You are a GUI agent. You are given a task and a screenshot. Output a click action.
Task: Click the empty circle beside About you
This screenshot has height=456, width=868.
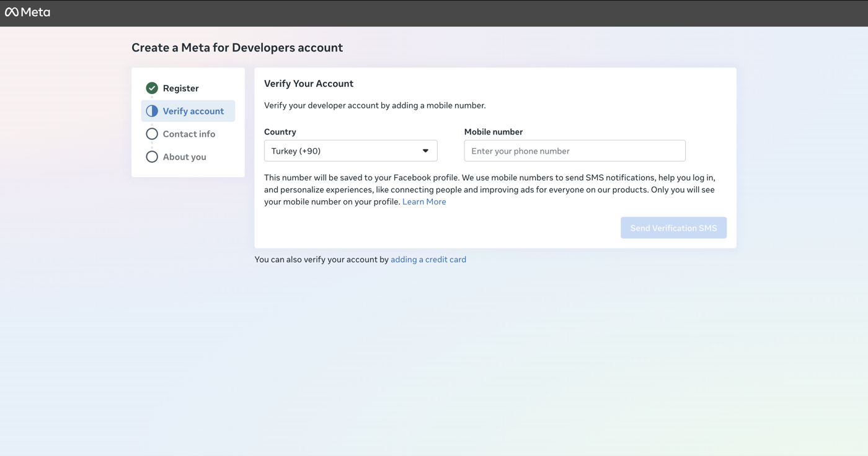pyautogui.click(x=152, y=157)
